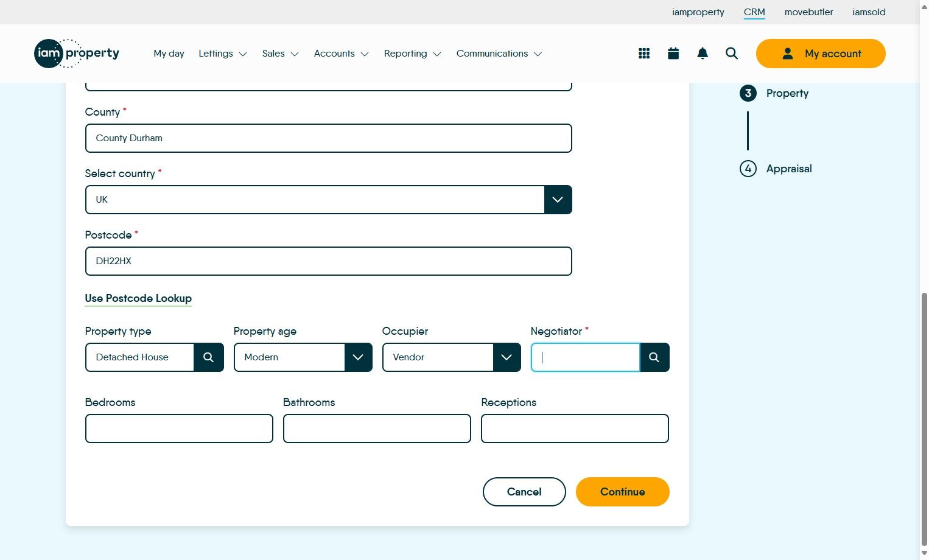Expand the Reporting menu
The height and width of the screenshot is (560, 929).
pyautogui.click(x=413, y=54)
